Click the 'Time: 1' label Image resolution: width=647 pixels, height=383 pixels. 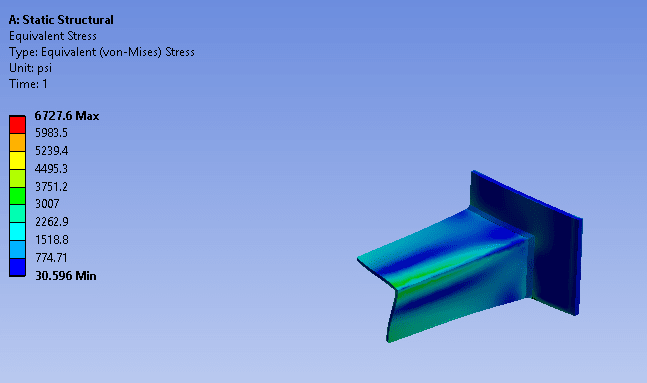(28, 84)
